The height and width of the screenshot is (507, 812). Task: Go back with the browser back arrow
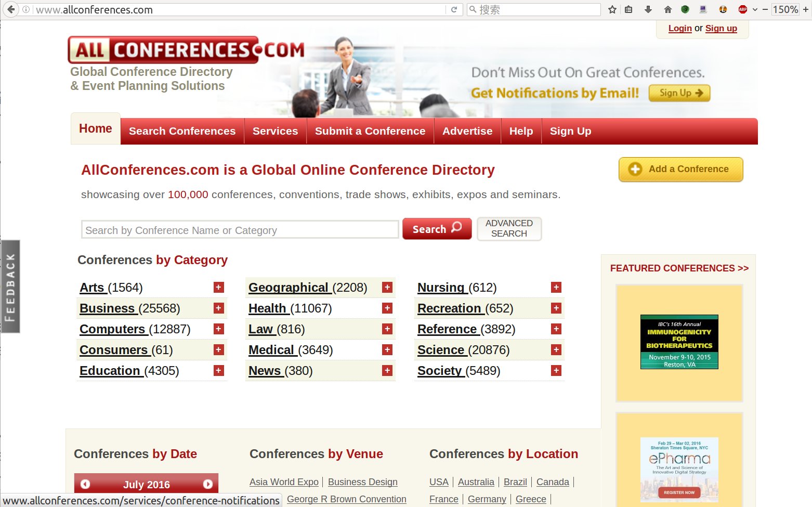(x=11, y=9)
